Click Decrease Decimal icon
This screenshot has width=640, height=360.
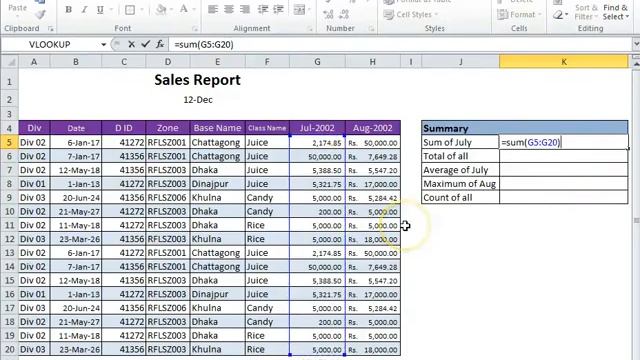point(344,15)
